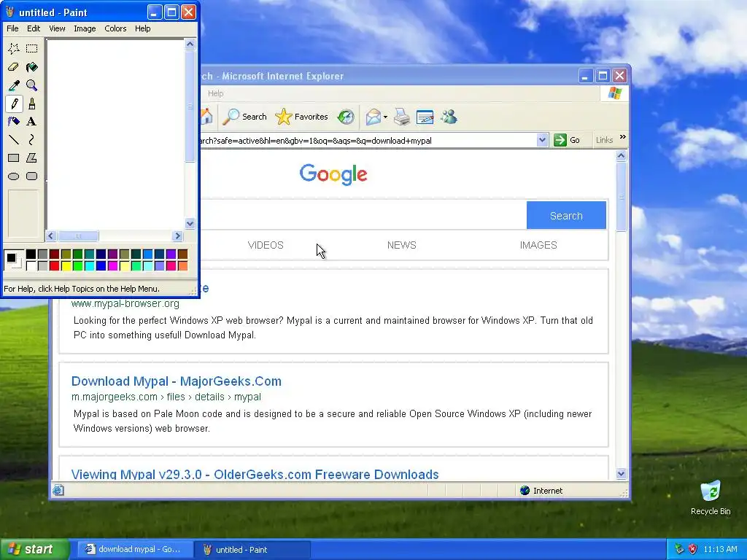Open the Viewing Mypal v29.3.0 OlderGeeks link
This screenshot has height=560, width=747.
click(x=255, y=474)
